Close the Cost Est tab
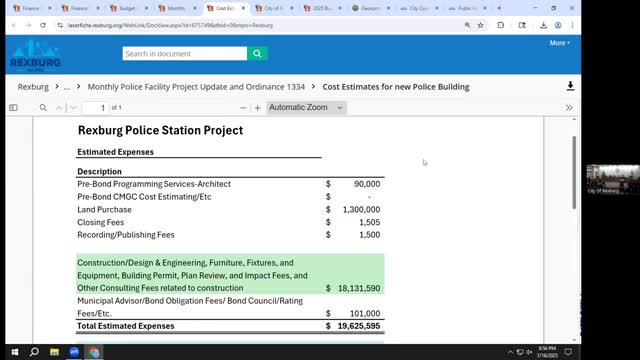Screen dimensions: 640x360 pos(243,8)
